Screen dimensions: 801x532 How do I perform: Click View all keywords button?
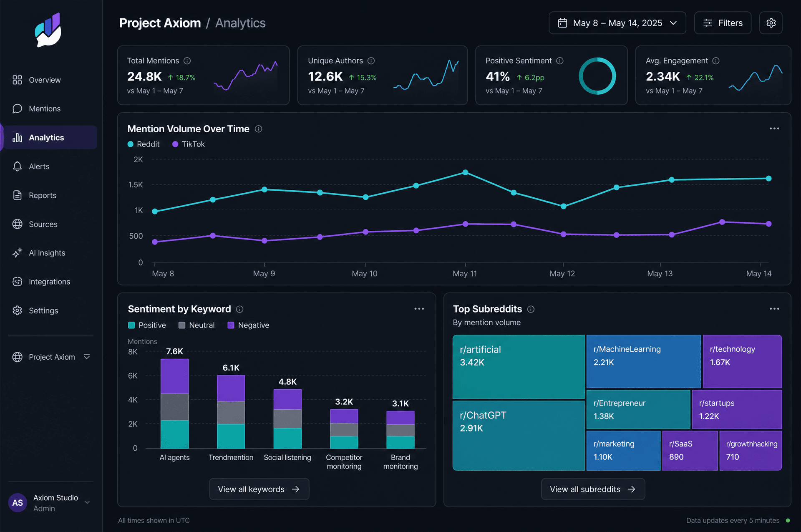click(x=259, y=489)
